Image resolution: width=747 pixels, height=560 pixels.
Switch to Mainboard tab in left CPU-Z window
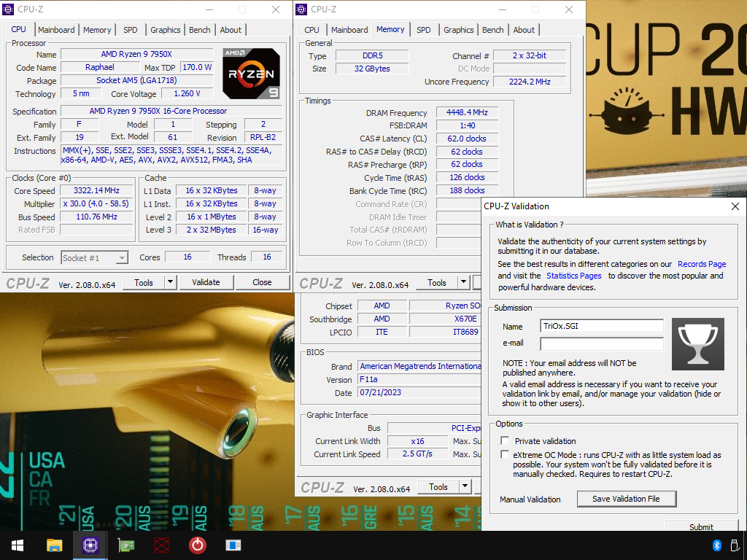(x=56, y=29)
